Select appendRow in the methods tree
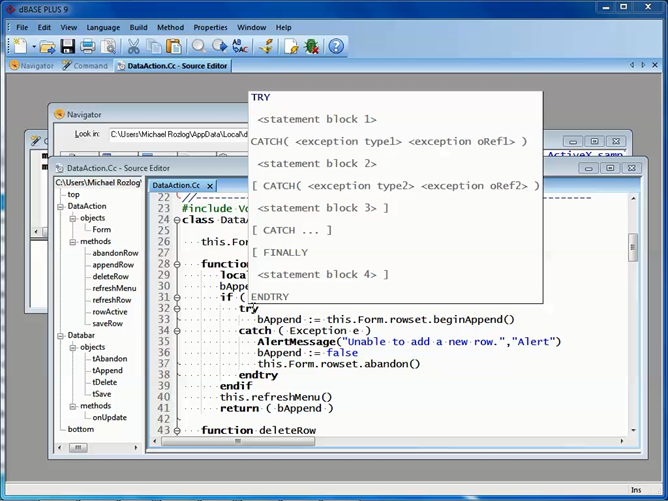 click(114, 265)
